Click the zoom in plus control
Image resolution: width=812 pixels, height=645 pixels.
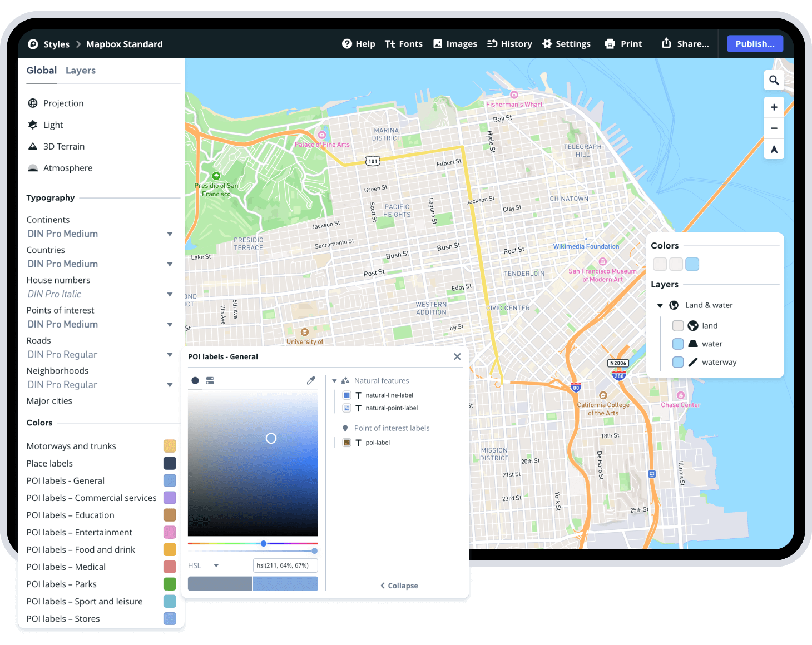point(774,107)
